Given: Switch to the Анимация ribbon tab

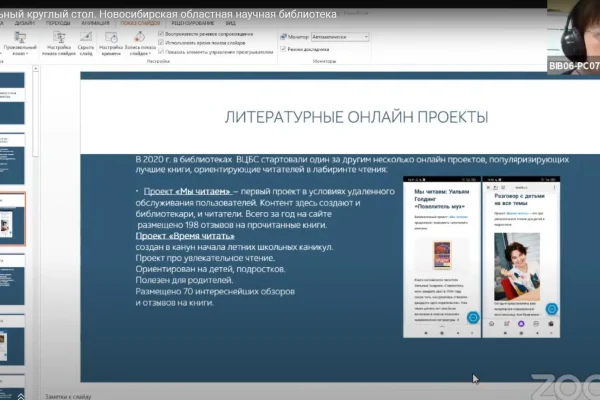Looking at the screenshot, I should tap(95, 23).
